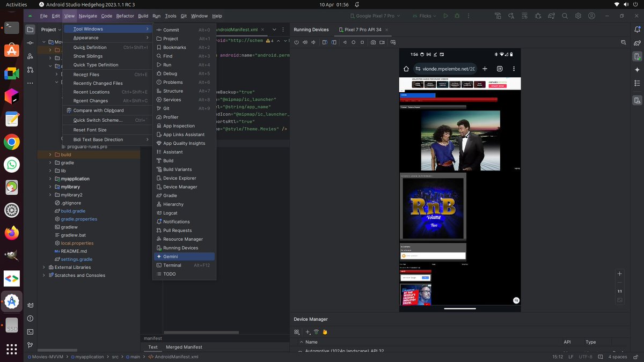Image resolution: width=644 pixels, height=362 pixels.
Task: Switch to Merged Manifest tab
Action: 184,347
